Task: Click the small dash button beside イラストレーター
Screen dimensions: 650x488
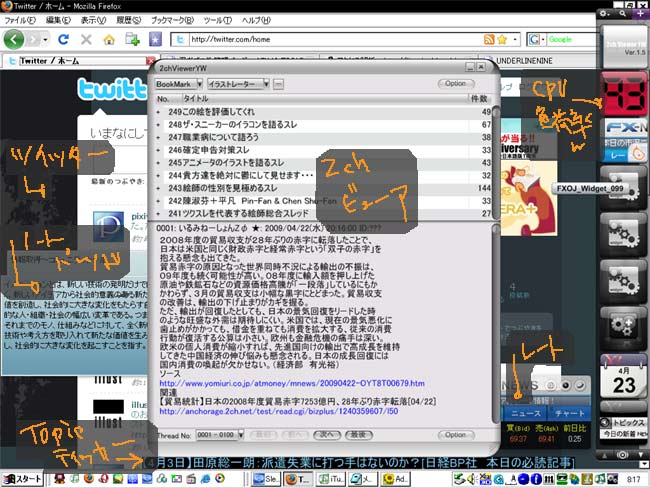Action: coord(279,84)
